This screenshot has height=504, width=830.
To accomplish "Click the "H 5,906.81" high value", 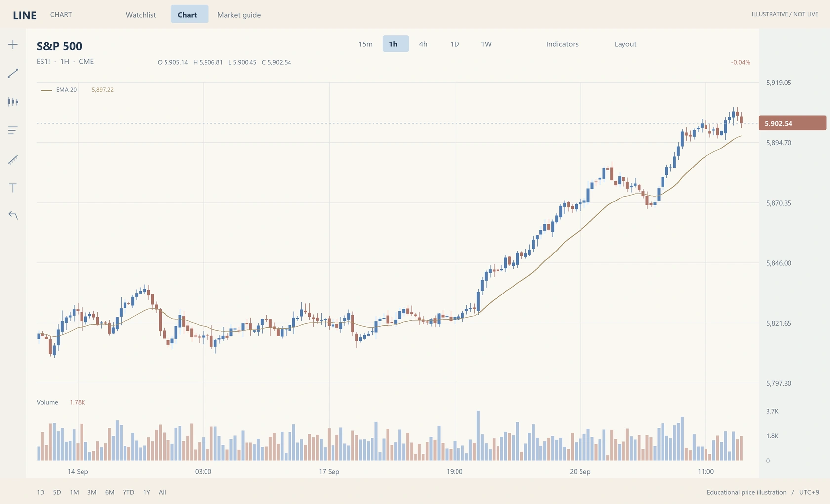I will [208, 62].
